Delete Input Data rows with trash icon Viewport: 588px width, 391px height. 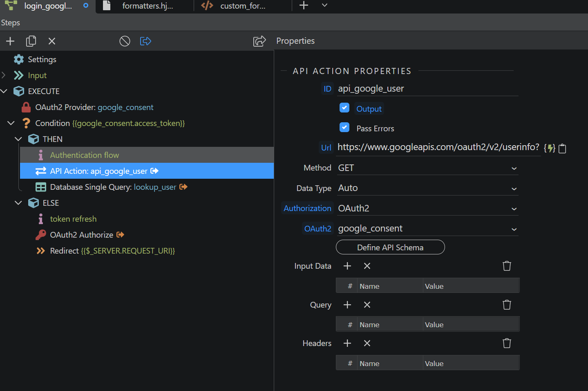pyautogui.click(x=507, y=266)
